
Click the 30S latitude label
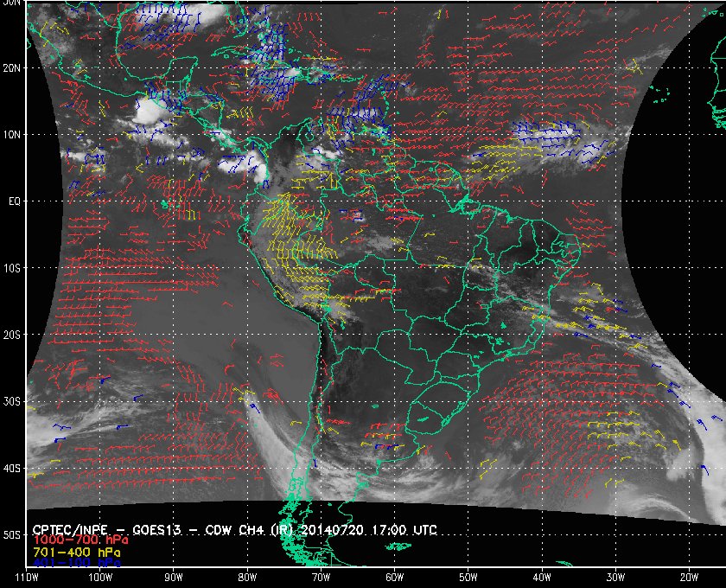point(12,401)
